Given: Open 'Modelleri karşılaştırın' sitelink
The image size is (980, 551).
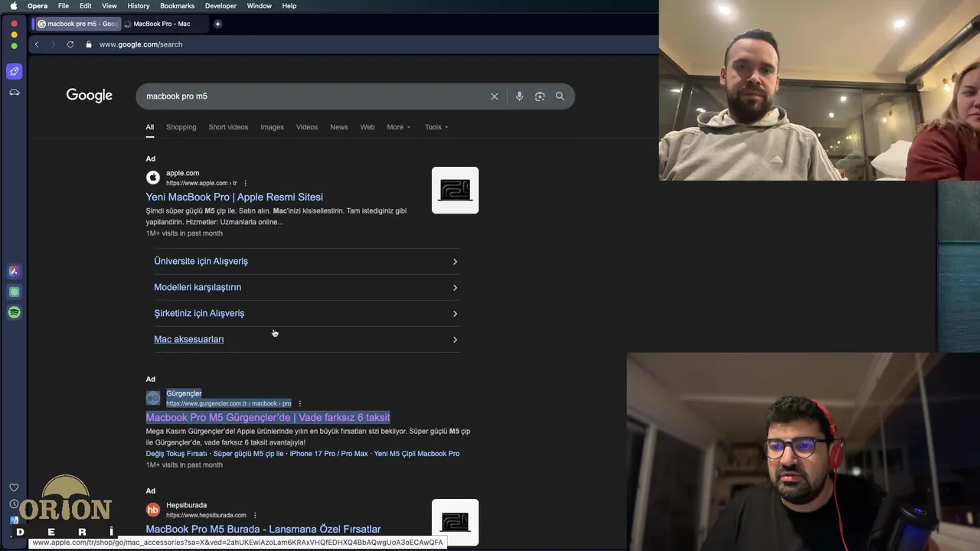Looking at the screenshot, I should point(198,287).
